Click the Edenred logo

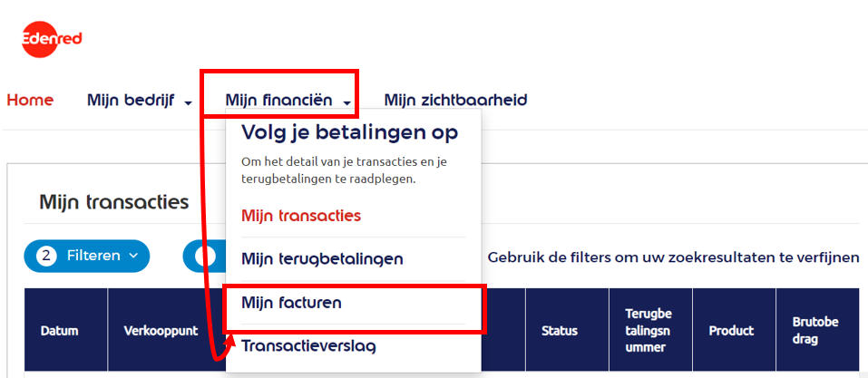pyautogui.click(x=52, y=39)
